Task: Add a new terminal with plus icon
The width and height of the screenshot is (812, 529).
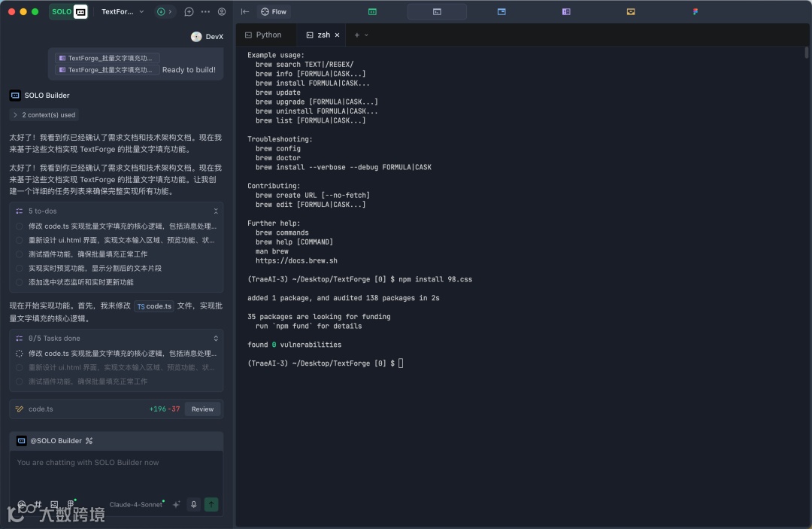Action: tap(357, 35)
